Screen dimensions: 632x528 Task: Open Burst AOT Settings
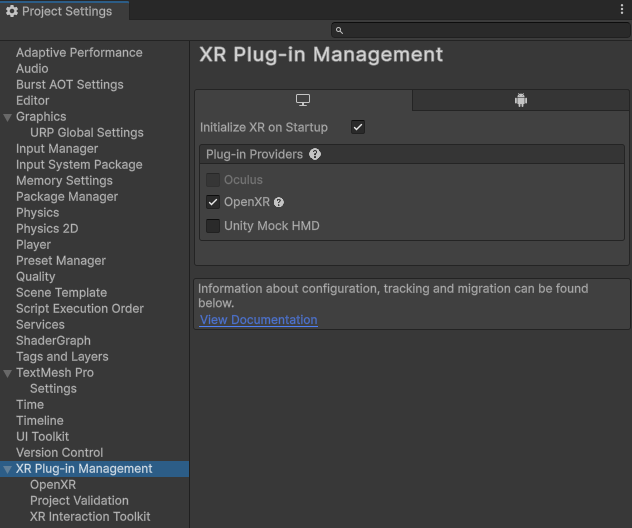70,85
